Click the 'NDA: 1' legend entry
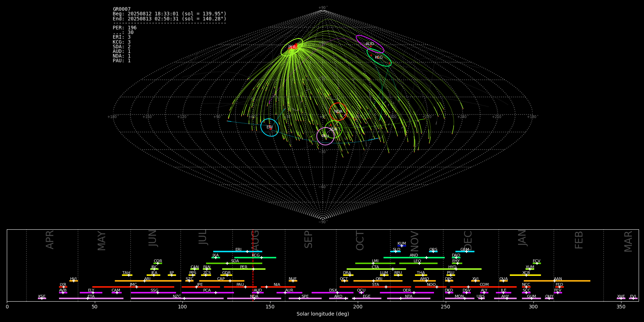 122,56
